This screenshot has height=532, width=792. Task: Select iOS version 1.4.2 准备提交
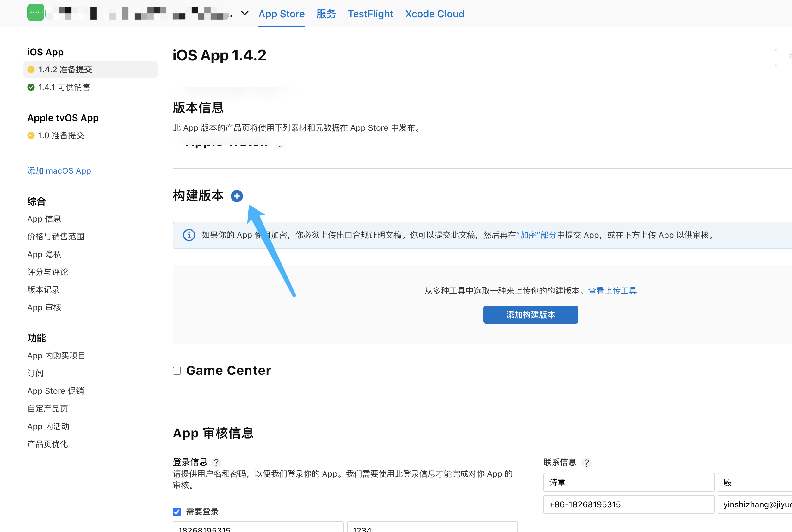pos(90,70)
